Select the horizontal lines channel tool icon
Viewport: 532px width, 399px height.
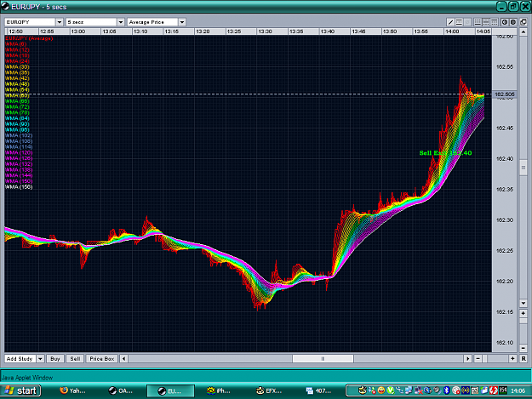(x=459, y=22)
